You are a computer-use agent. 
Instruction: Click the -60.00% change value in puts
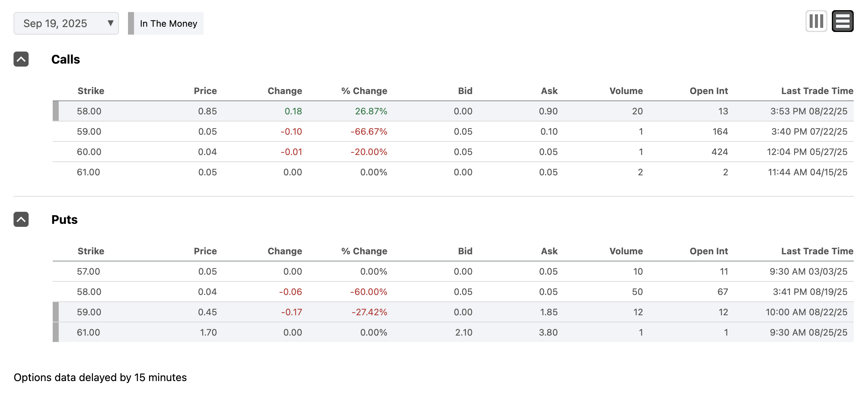369,292
